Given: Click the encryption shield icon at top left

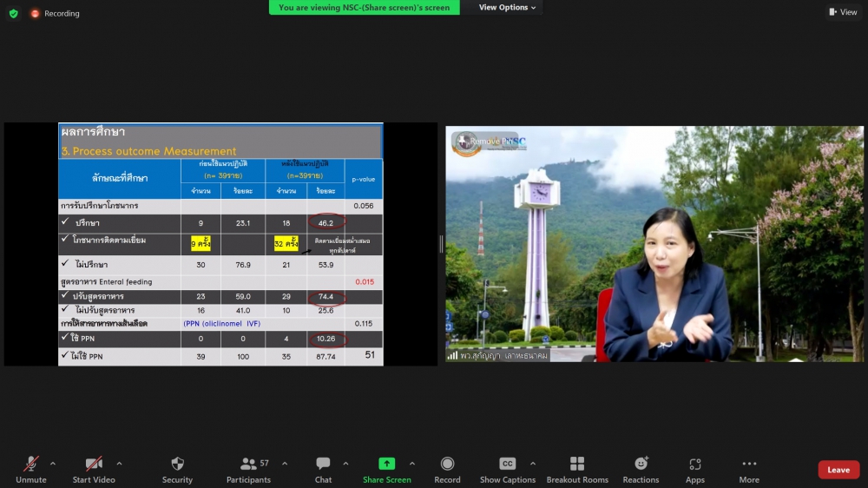Looking at the screenshot, I should coord(13,13).
